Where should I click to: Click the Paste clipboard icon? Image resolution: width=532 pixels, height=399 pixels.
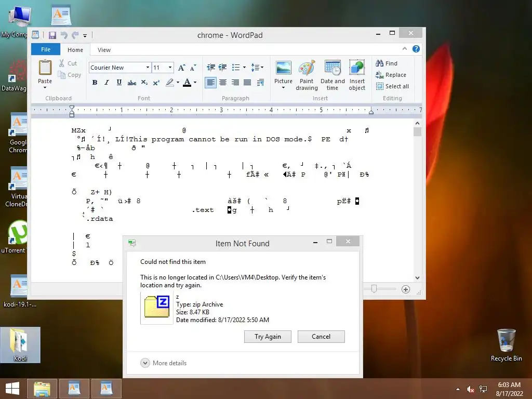tap(45, 67)
